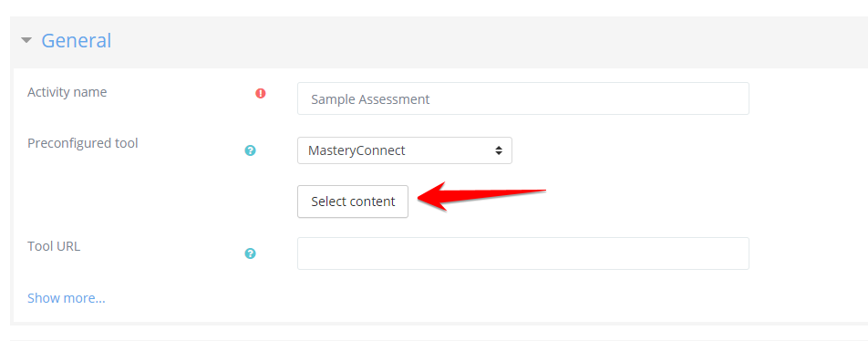The height and width of the screenshot is (341, 868).
Task: Click the Sample Assessment placeholder text
Action: pos(370,99)
